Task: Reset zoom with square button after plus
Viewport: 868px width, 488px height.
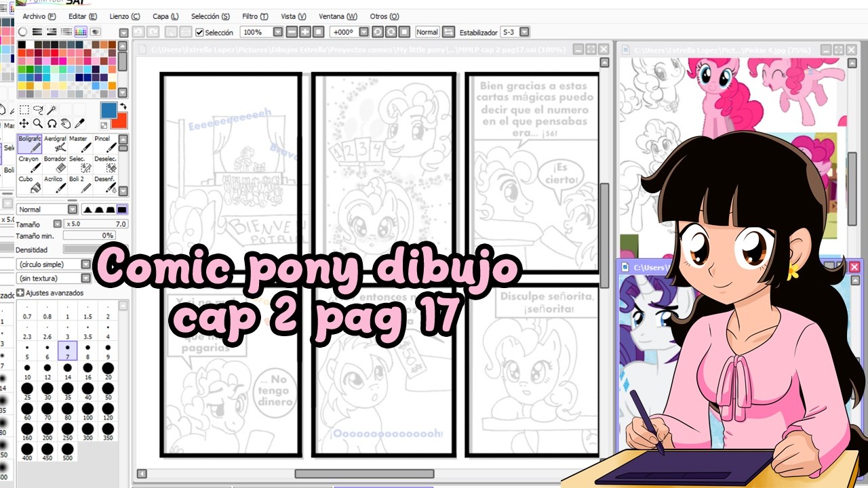Action: coord(317,32)
